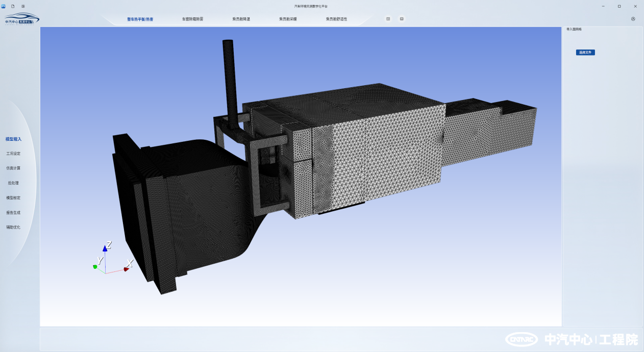The width and height of the screenshot is (644, 352).
Task: Go to 乘员舱舒适性 tab
Action: coord(336,19)
